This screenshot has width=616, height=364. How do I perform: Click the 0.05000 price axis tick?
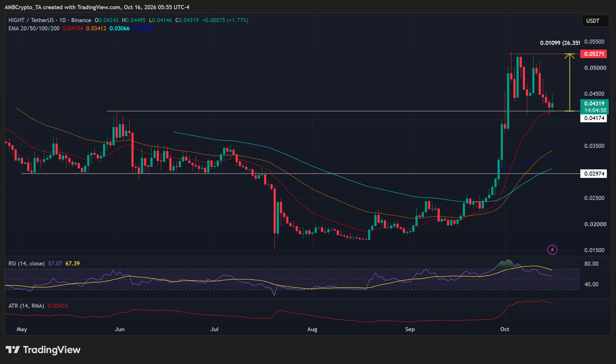[595, 68]
